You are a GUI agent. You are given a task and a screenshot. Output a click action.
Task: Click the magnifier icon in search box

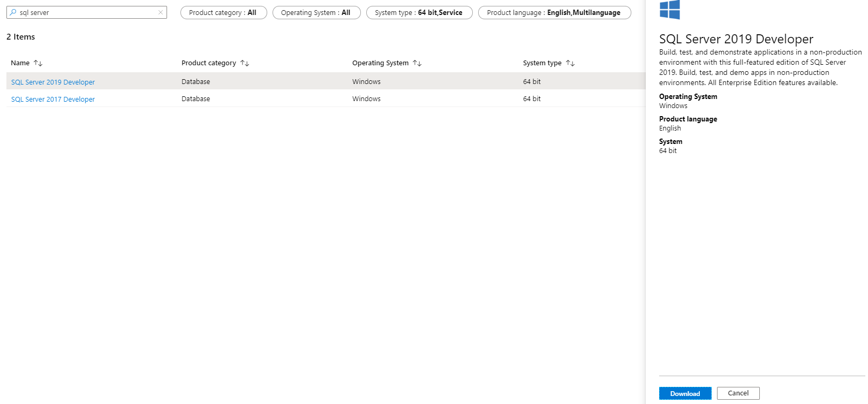[13, 12]
